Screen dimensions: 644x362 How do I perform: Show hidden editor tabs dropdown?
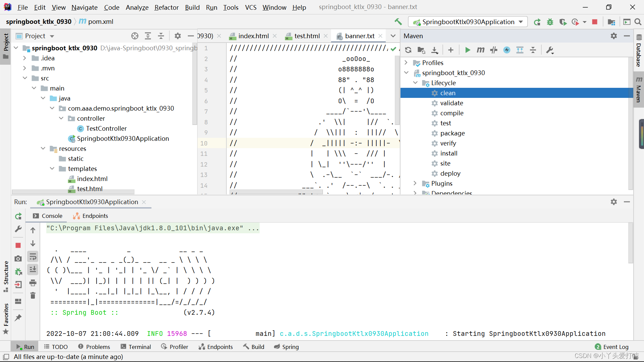pyautogui.click(x=393, y=36)
